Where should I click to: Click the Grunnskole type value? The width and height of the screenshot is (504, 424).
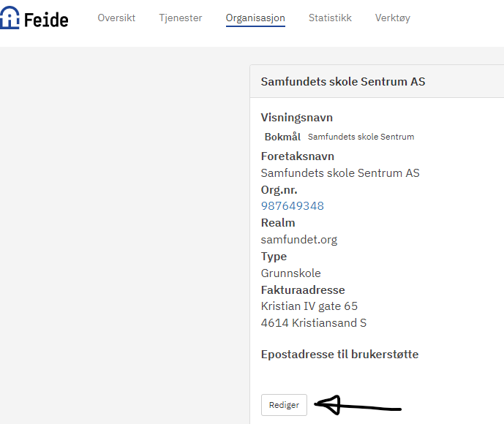coord(291,273)
